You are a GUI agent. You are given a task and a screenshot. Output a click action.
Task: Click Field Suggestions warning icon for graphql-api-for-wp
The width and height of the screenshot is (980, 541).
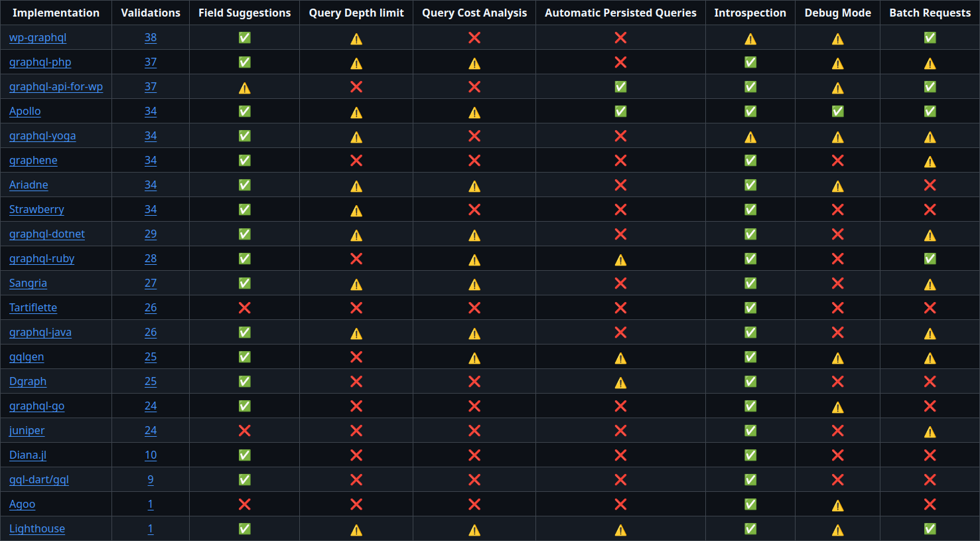click(245, 88)
